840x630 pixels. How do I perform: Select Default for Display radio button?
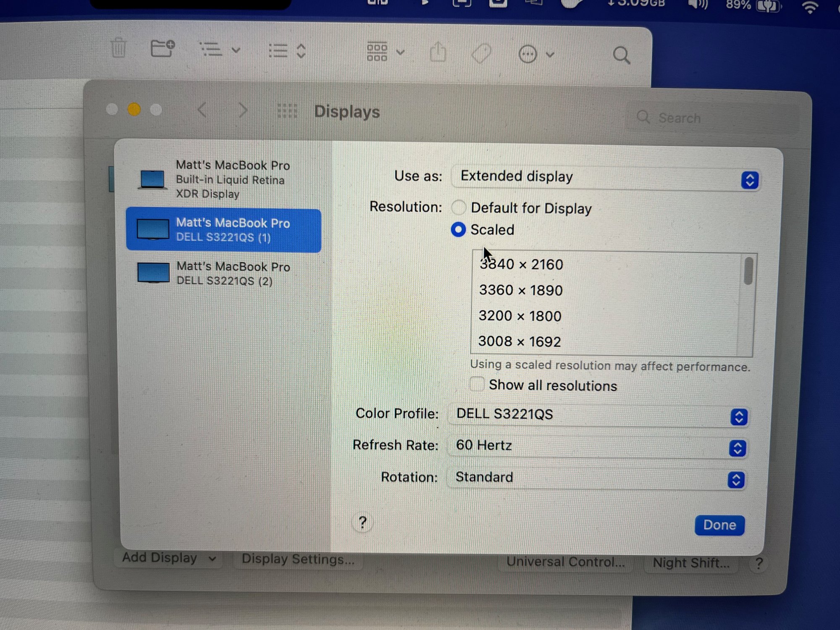coord(459,207)
